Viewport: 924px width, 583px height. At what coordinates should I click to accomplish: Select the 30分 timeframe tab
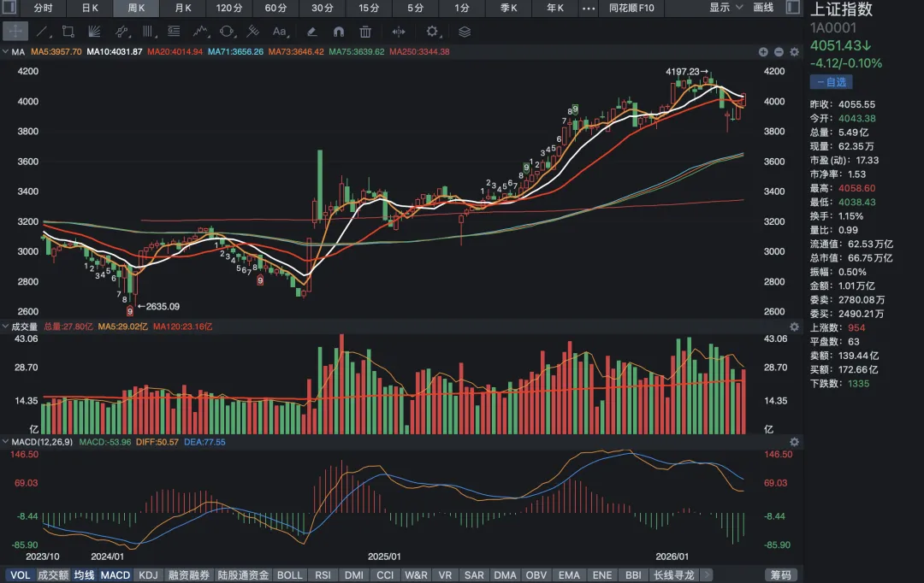click(323, 9)
